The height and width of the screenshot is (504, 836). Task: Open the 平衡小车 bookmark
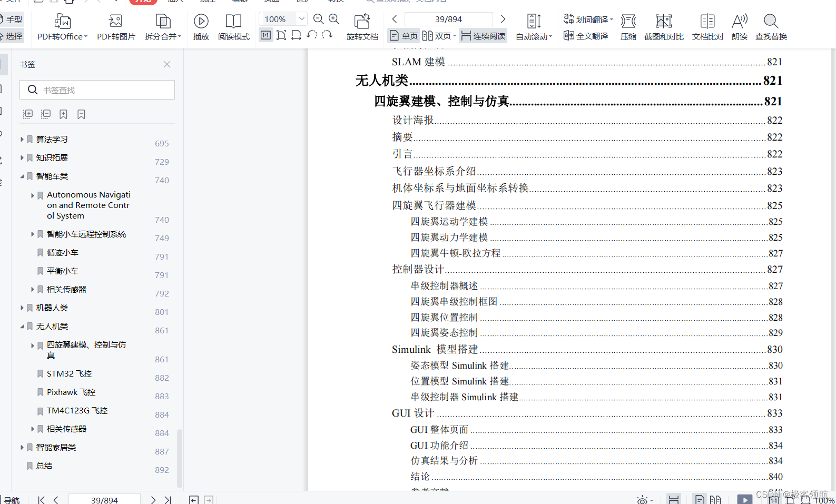(x=62, y=271)
